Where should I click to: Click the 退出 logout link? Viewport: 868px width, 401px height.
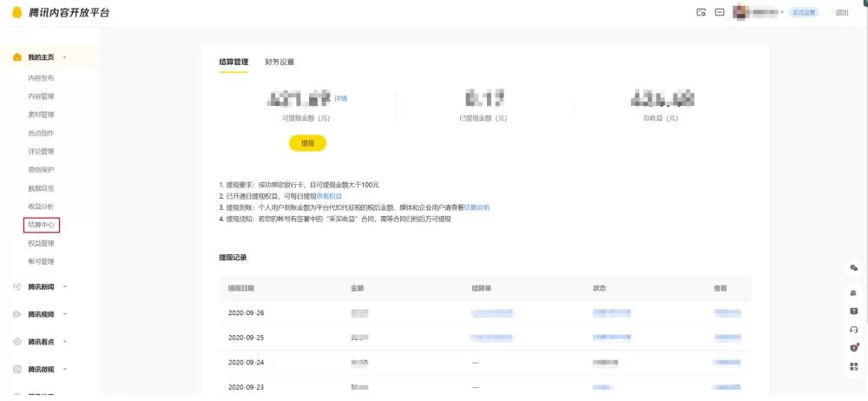click(x=841, y=12)
